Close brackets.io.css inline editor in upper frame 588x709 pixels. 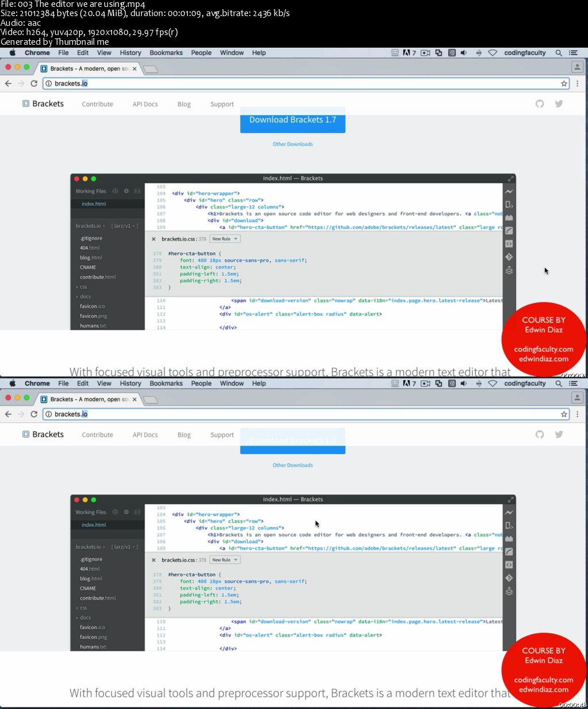click(x=153, y=239)
